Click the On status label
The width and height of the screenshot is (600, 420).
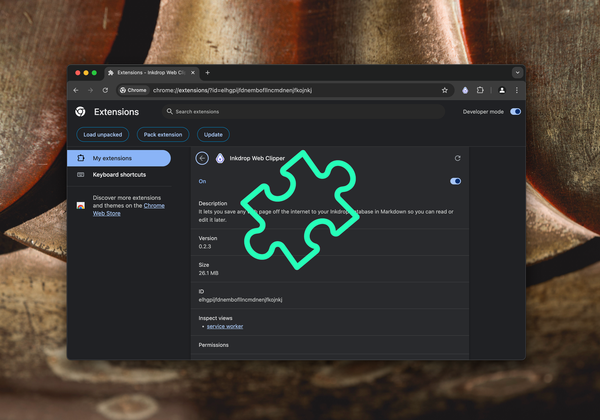pos(202,181)
